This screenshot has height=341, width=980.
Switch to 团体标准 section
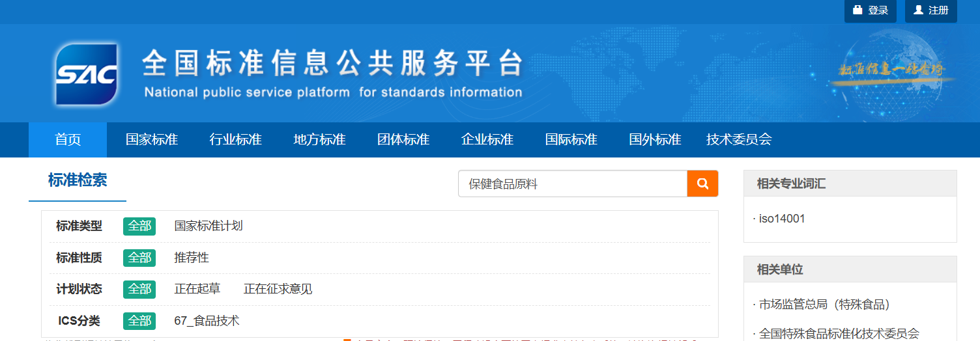pos(403,140)
